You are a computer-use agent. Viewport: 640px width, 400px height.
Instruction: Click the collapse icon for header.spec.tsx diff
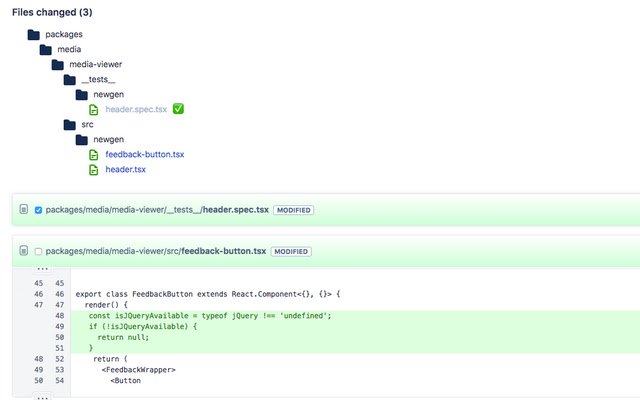(24, 209)
